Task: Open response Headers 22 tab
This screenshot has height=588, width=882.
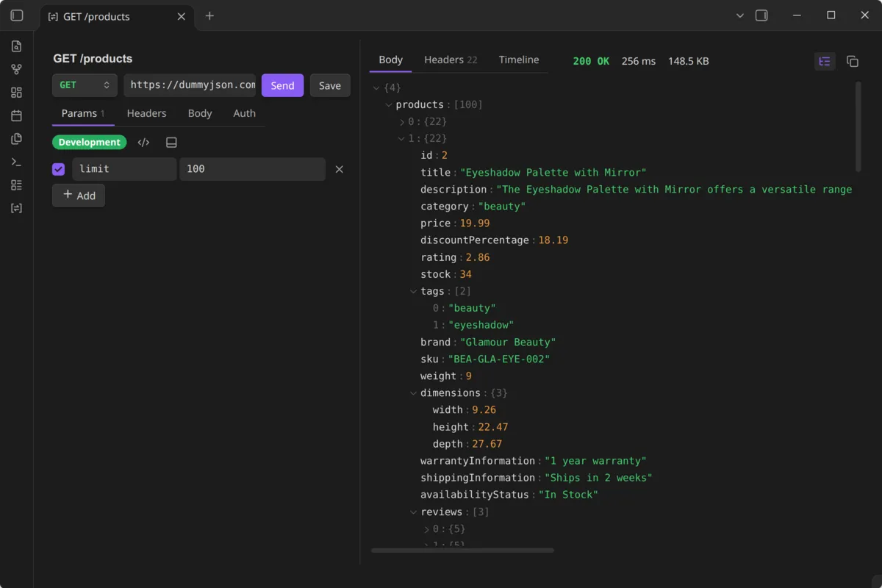Action: (x=451, y=60)
